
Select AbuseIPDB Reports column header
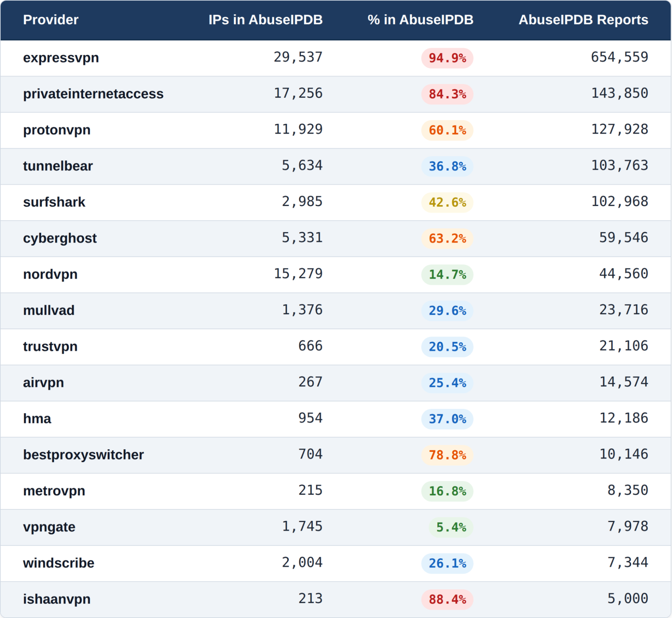(x=583, y=20)
